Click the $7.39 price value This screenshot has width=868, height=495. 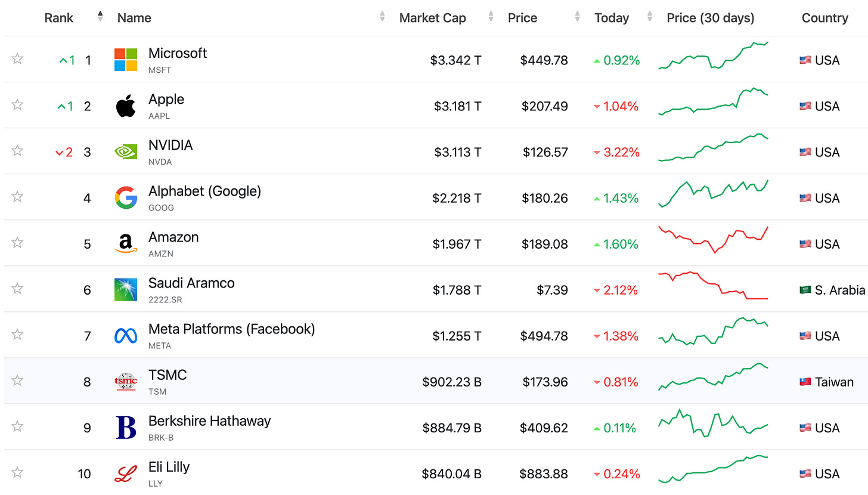[x=552, y=290]
